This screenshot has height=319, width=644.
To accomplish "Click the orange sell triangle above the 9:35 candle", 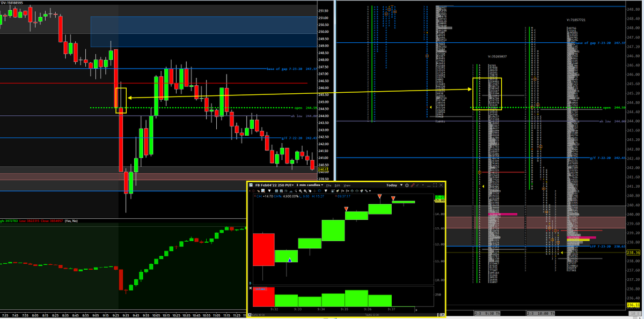I will pyautogui.click(x=346, y=208).
